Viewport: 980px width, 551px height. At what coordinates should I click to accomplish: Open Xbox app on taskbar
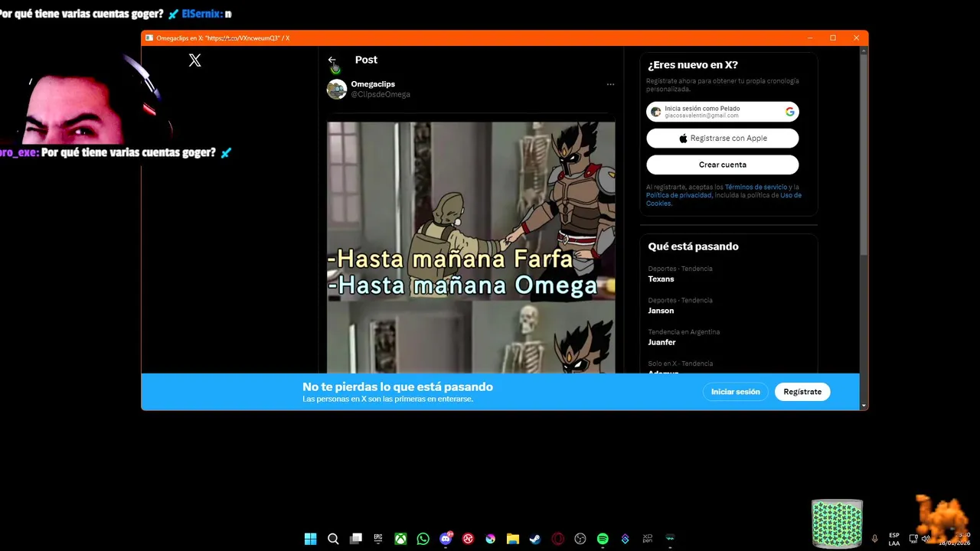[x=400, y=539]
